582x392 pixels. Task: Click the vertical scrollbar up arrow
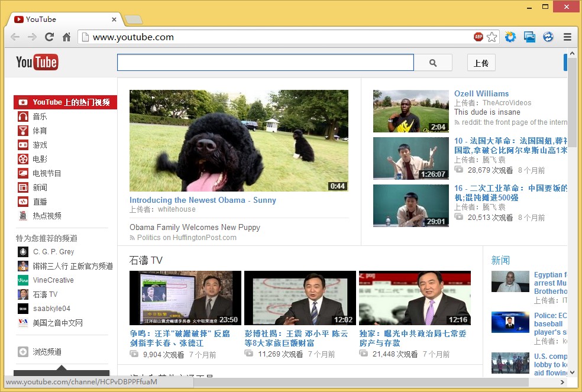pos(572,53)
